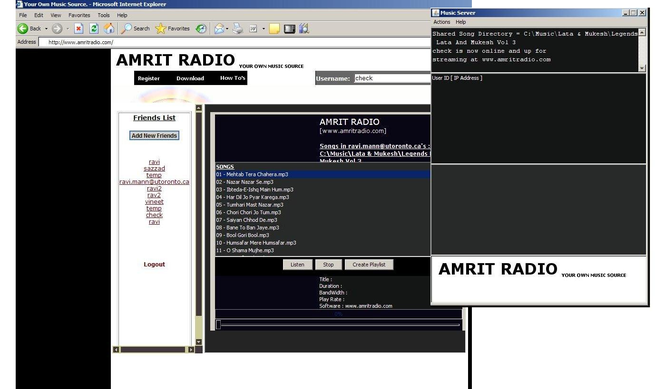
Task: Select song 04 - Har Dil Jo Pyar Karega.mp3
Action: tap(322, 197)
